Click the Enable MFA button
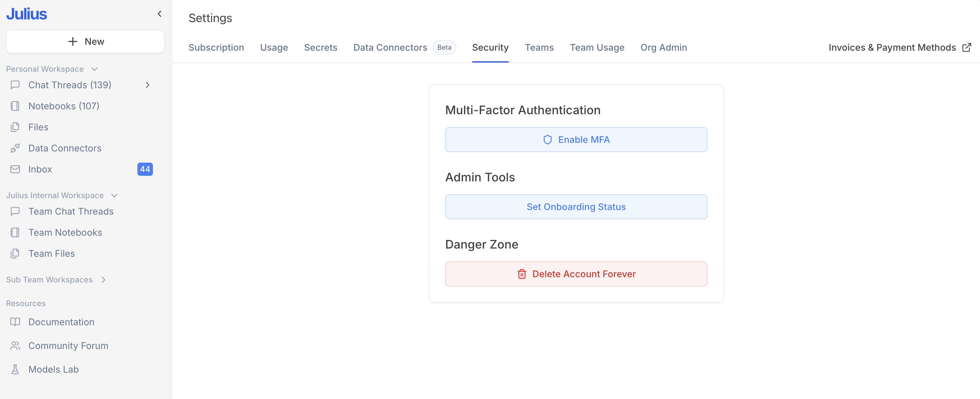The image size is (980, 399). pos(576,140)
